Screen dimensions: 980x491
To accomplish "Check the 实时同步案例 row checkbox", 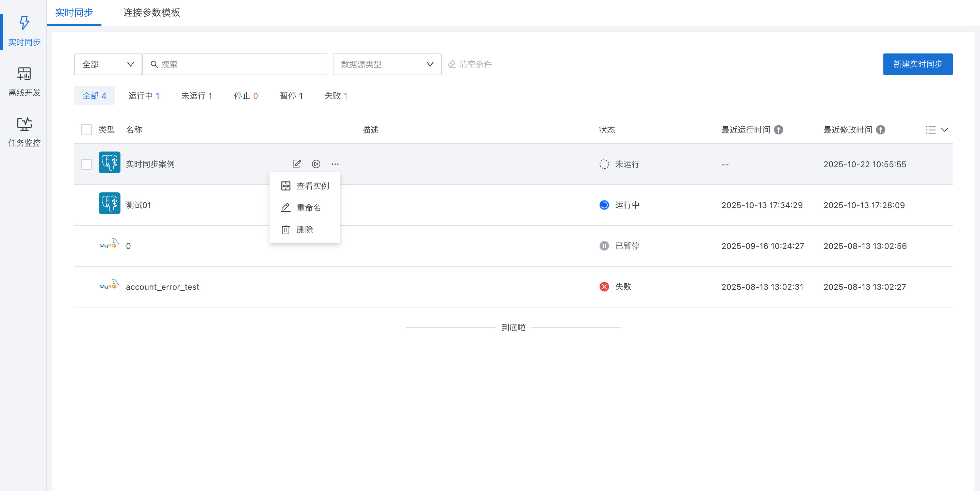I will [86, 164].
